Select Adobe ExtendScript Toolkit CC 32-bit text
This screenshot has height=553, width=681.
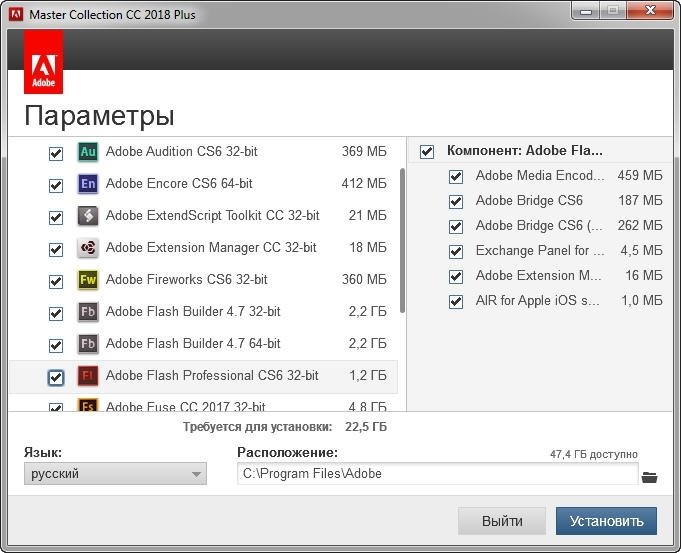(213, 215)
